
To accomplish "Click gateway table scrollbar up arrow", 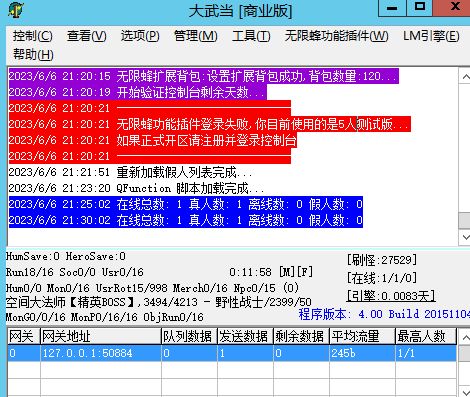I will 465,337.
